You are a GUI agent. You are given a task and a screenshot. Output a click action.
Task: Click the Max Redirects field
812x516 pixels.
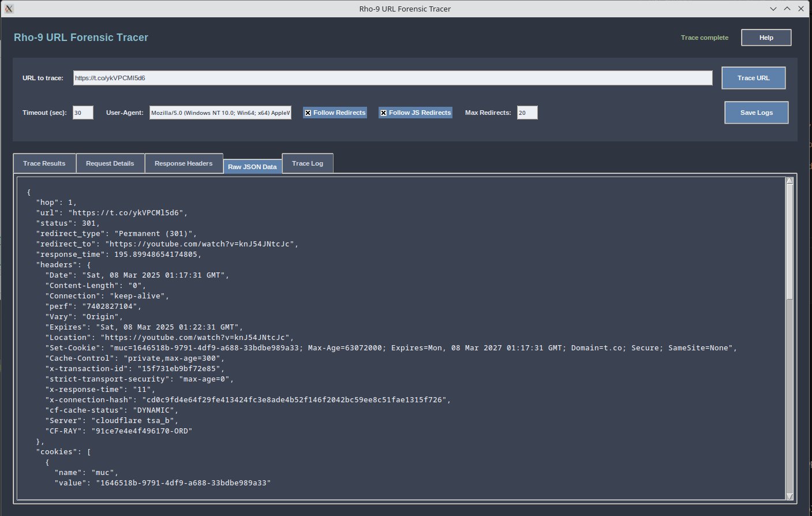tap(526, 112)
